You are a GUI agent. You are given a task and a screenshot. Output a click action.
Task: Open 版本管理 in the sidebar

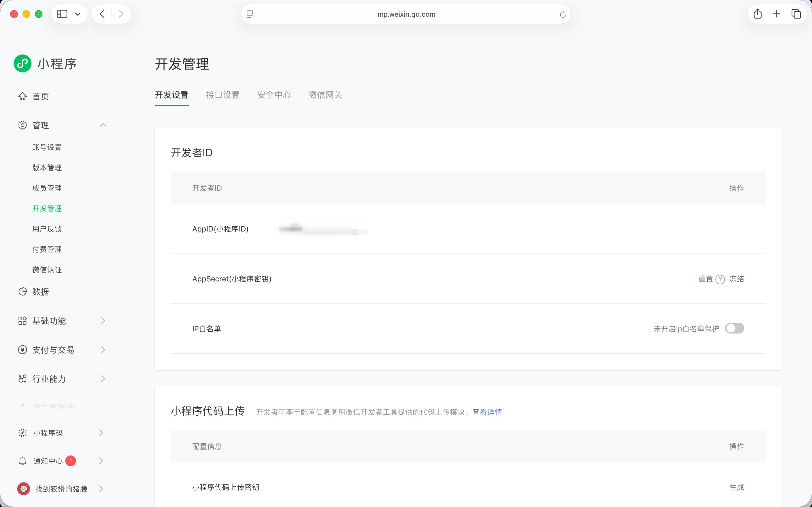point(47,168)
